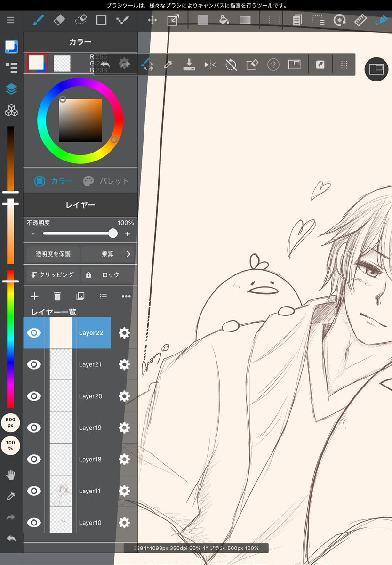This screenshot has height=565, width=392.
Task: Open the color panel sidebar icon
Action: (x=11, y=47)
